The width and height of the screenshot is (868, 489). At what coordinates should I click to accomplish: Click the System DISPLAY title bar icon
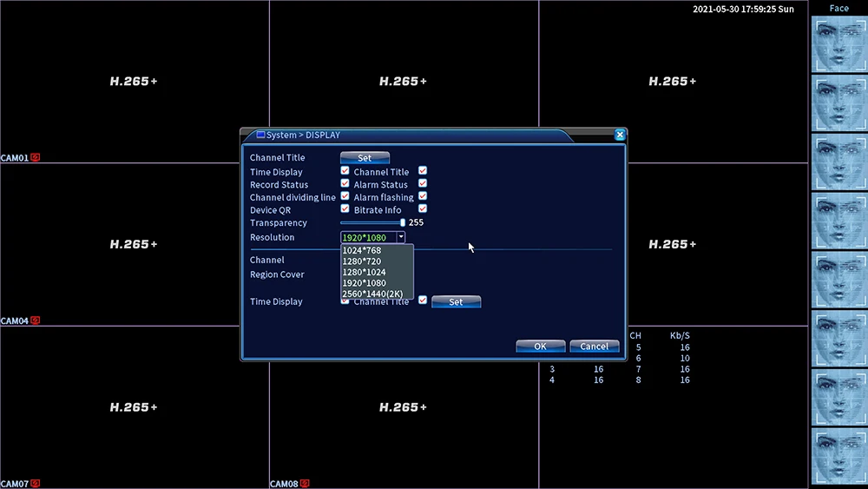[x=260, y=135]
